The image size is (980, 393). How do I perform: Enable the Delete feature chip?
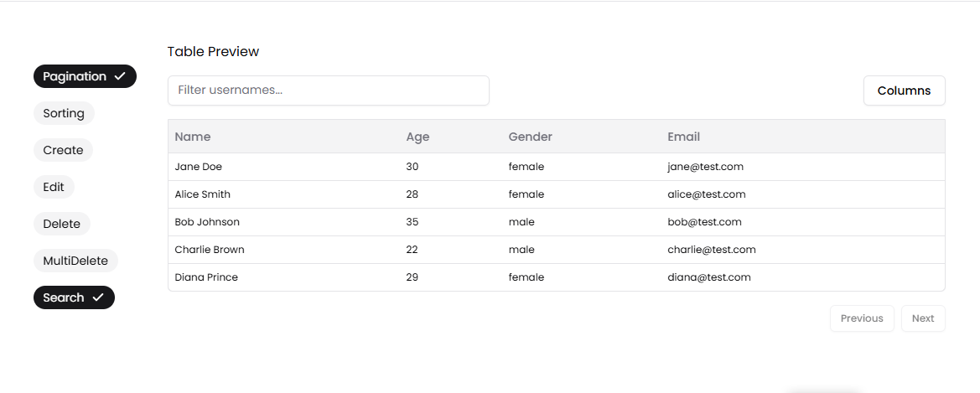click(x=62, y=224)
